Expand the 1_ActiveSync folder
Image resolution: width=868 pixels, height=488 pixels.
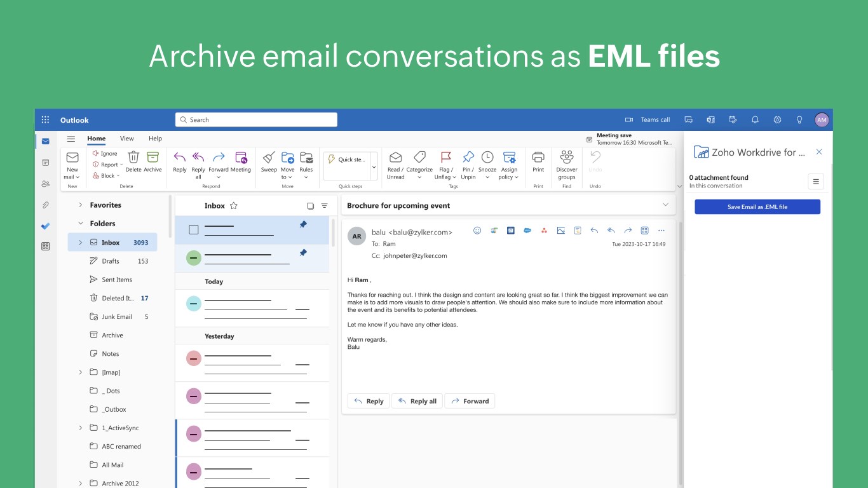coord(81,428)
